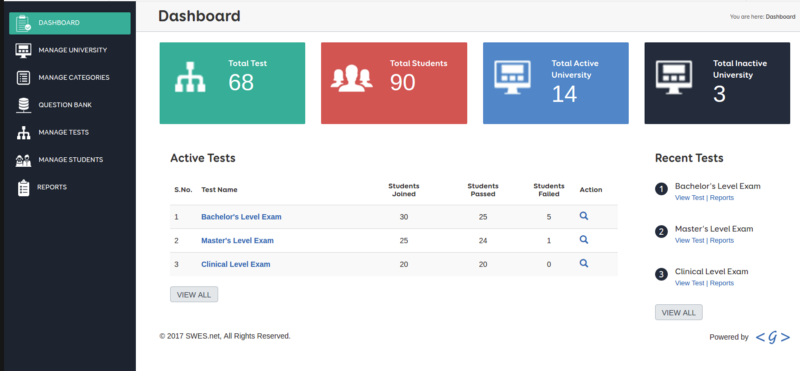This screenshot has width=800, height=371.
Task: Click View All under Recent Tests
Action: click(x=679, y=312)
